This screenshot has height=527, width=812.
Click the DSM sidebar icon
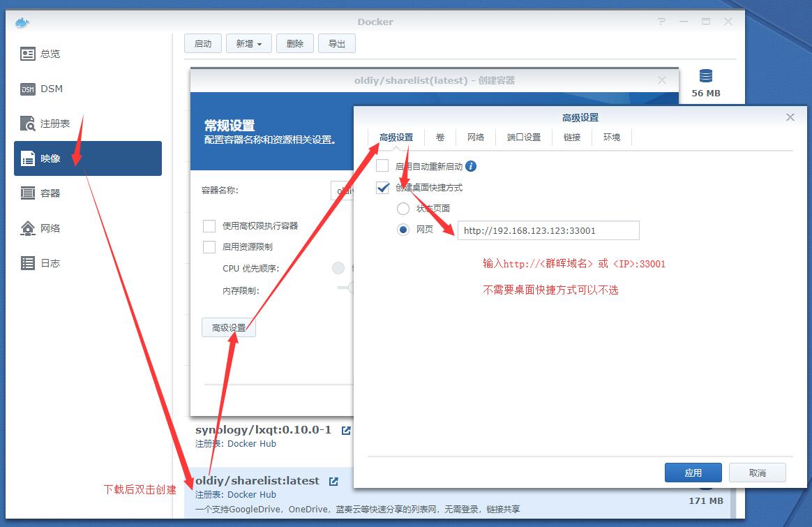coord(27,89)
